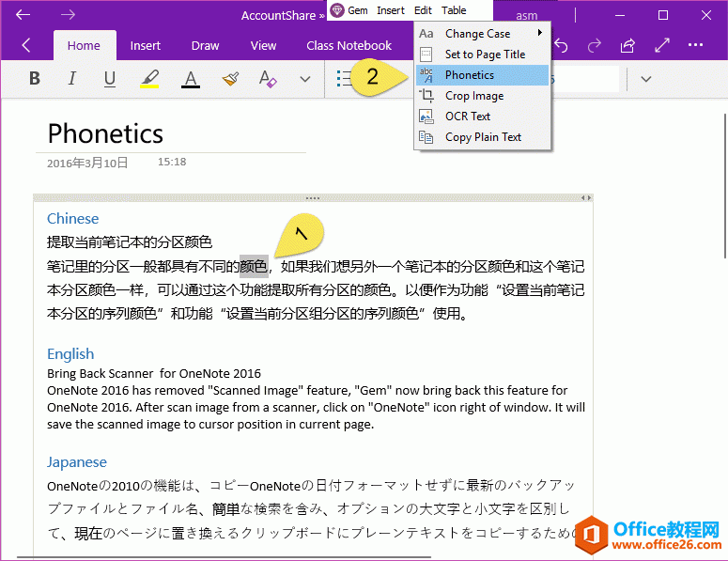Open the Gem menu
The image size is (728, 561).
358,10
